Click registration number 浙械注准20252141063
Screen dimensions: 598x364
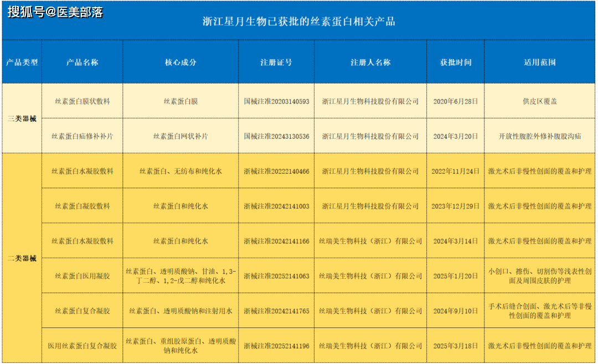coord(276,276)
